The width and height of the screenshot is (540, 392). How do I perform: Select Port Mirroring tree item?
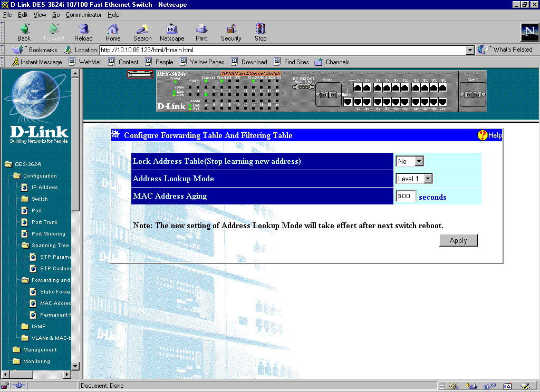(48, 234)
